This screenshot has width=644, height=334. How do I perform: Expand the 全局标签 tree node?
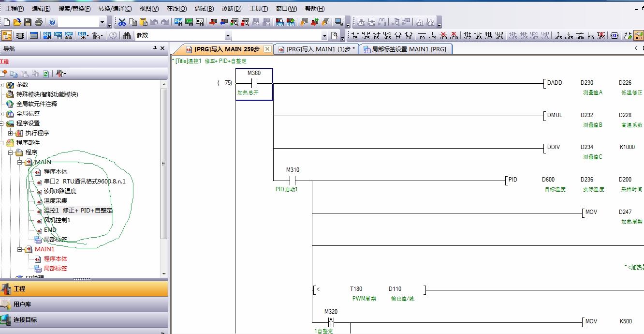point(2,114)
